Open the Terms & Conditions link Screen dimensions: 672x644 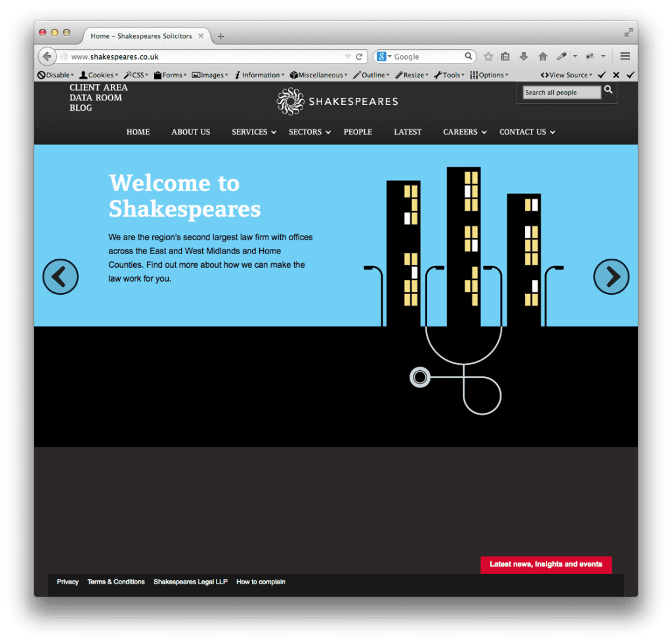(116, 582)
